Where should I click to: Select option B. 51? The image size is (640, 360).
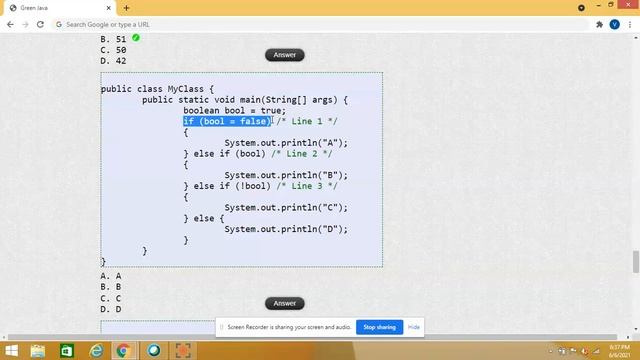[x=113, y=39]
